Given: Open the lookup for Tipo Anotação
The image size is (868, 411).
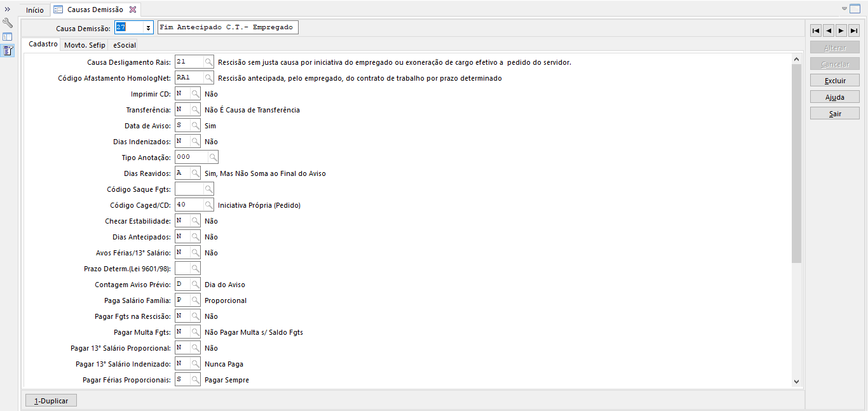Looking at the screenshot, I should [213, 158].
